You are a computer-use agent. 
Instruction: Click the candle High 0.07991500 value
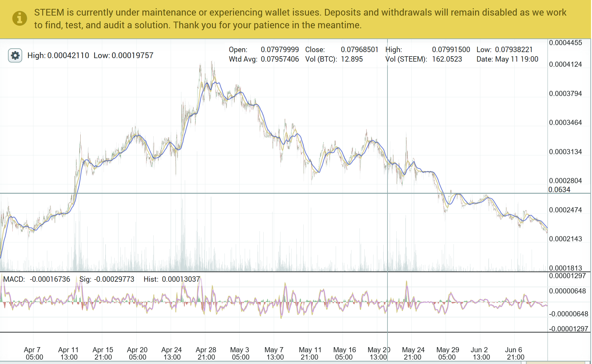[x=451, y=50]
